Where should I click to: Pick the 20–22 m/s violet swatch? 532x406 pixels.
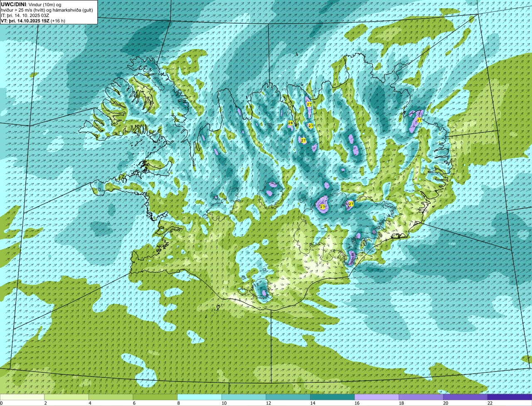coord(465,397)
